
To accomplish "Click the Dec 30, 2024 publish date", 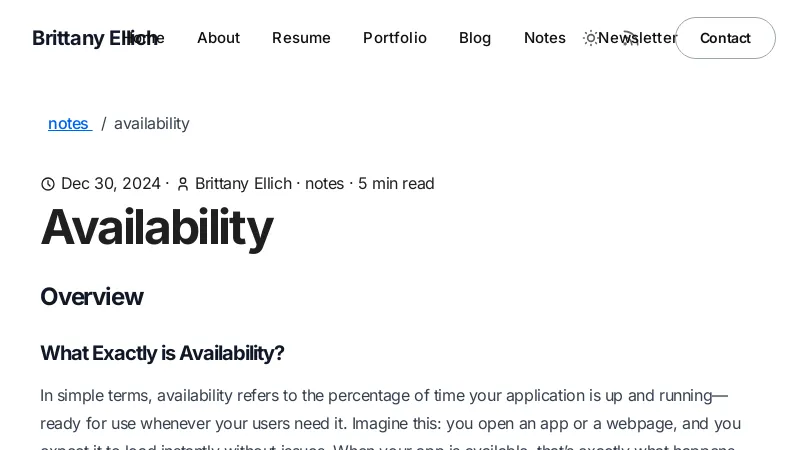I will pyautogui.click(x=111, y=184).
